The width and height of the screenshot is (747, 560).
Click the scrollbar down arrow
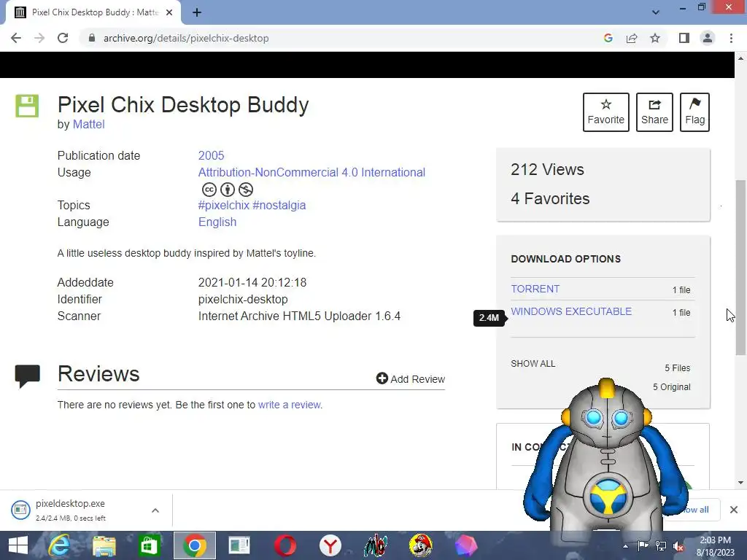740,483
